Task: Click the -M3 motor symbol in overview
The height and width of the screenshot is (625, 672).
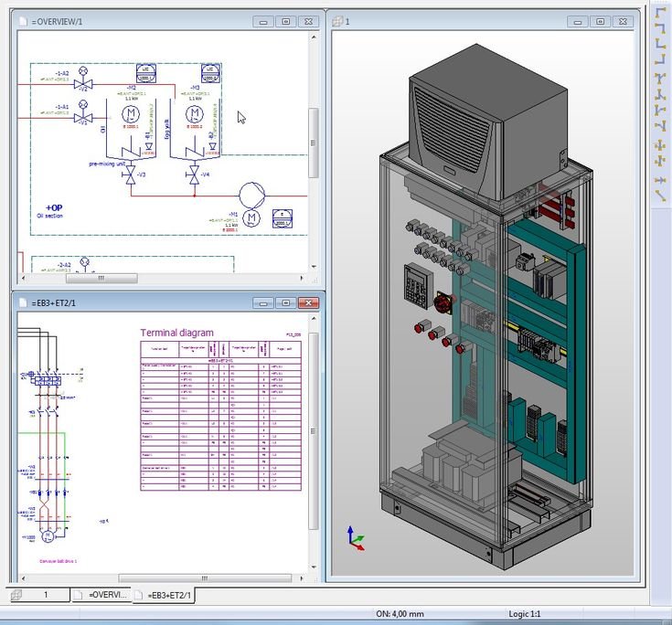Action: click(194, 114)
